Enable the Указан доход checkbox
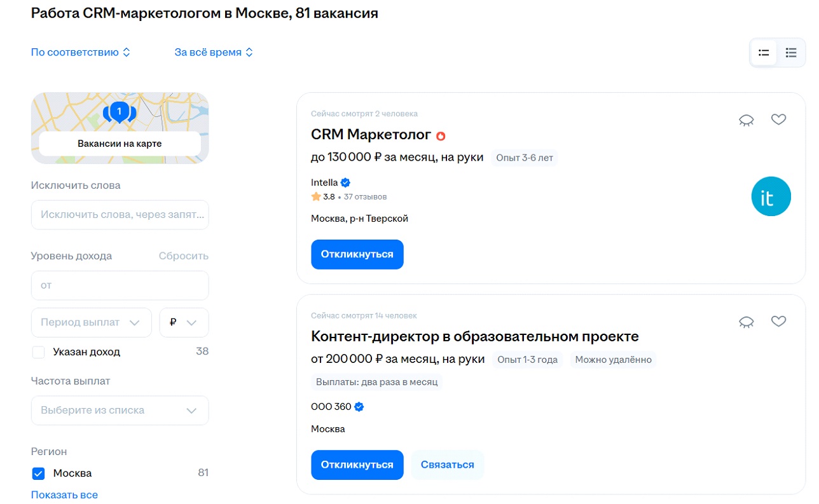The image size is (819, 504). [38, 352]
